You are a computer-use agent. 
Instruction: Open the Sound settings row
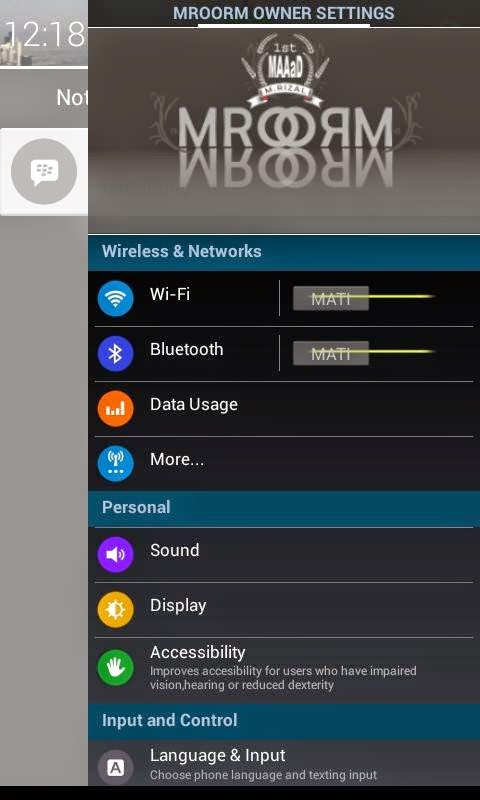coord(284,555)
